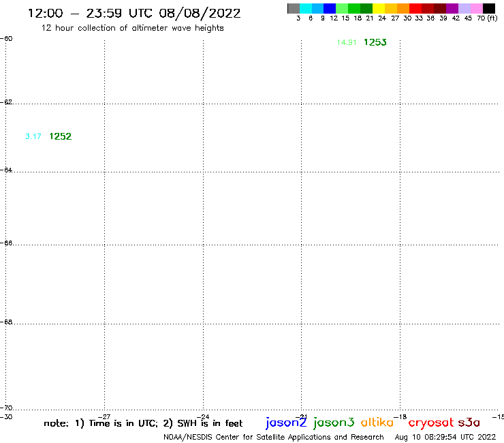Image resolution: width=504 pixels, height=443 pixels.
Task: Click the altika satellite legend label
Action: pyautogui.click(x=377, y=423)
